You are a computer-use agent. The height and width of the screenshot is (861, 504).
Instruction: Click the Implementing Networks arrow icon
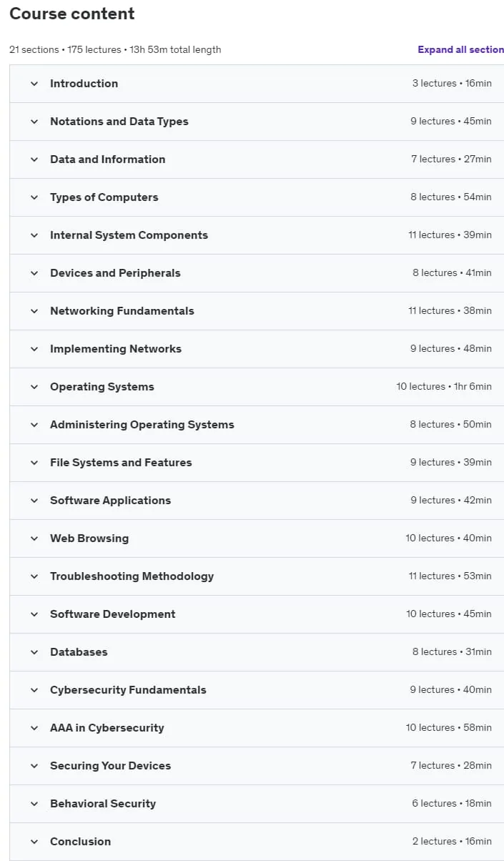tap(34, 349)
